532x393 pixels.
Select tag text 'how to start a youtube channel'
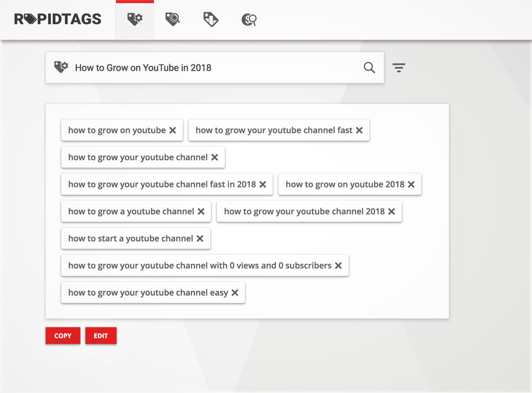click(131, 238)
